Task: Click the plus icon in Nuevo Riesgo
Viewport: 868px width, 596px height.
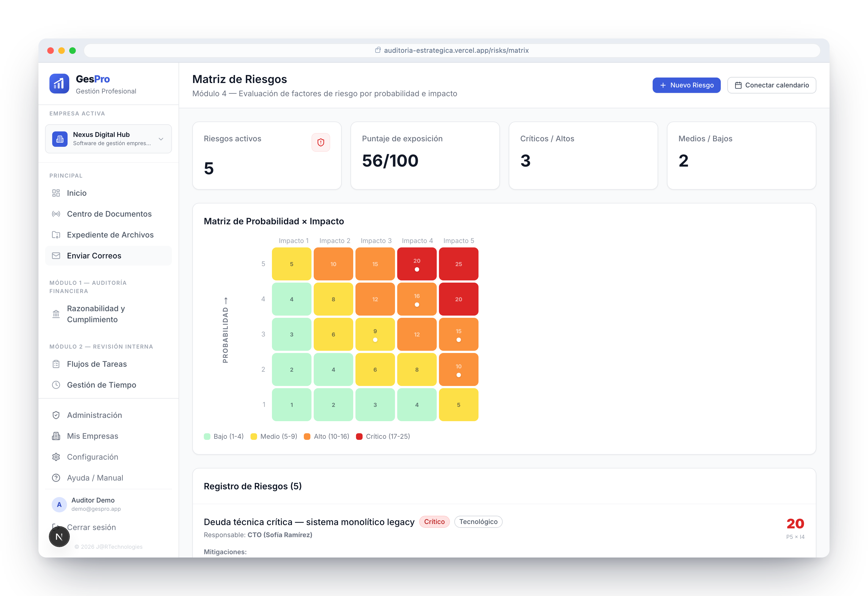Action: pos(663,85)
